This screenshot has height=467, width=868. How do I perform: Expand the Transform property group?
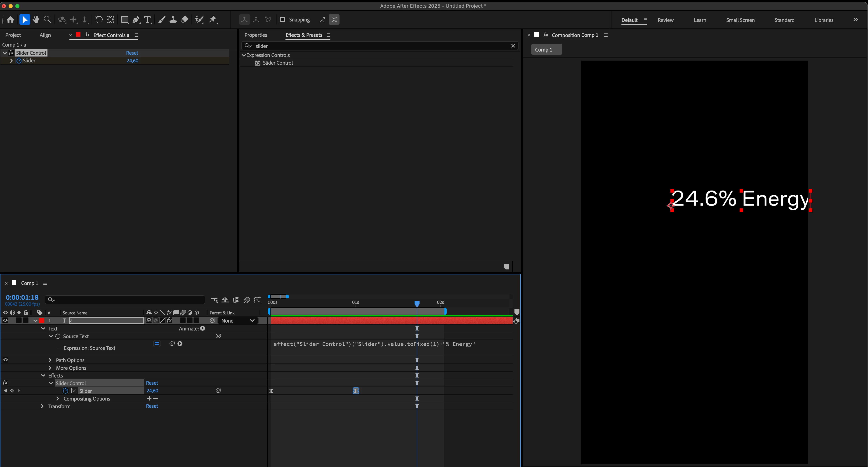42,406
